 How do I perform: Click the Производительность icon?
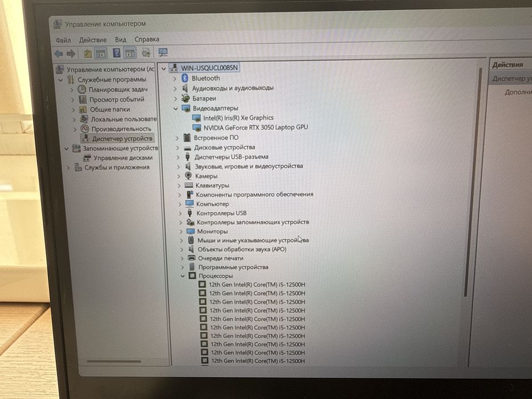84,129
